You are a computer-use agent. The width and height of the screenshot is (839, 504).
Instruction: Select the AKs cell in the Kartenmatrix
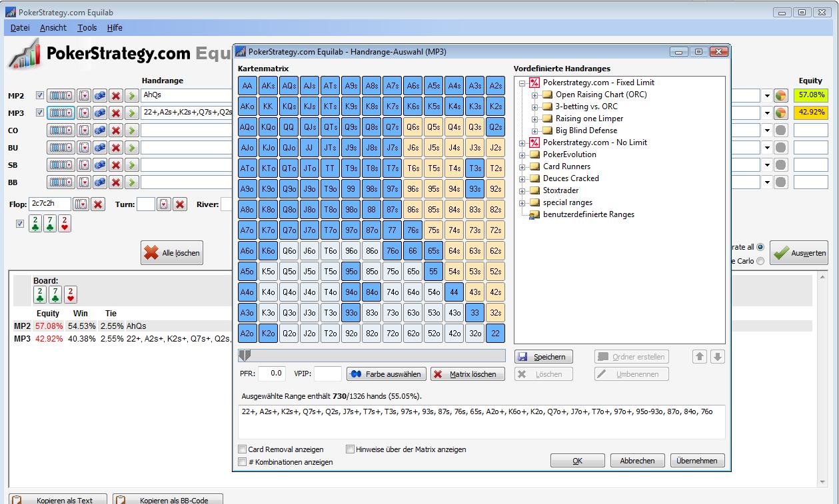(269, 86)
